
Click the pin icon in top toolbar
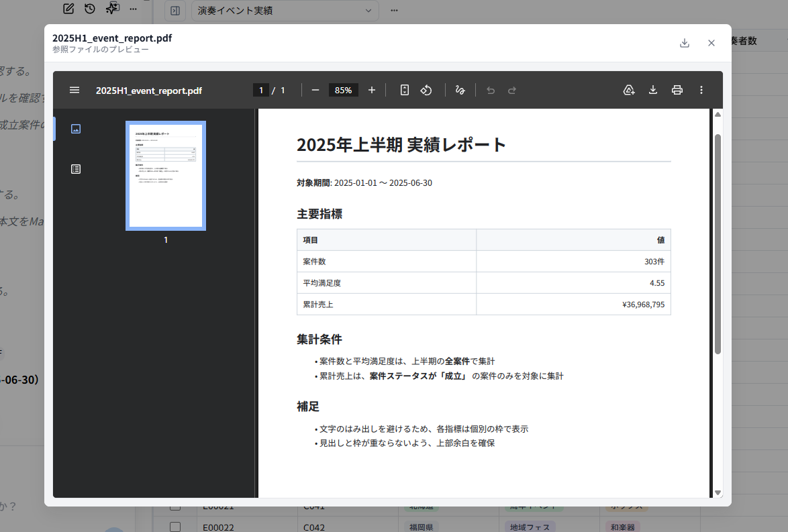point(112,8)
